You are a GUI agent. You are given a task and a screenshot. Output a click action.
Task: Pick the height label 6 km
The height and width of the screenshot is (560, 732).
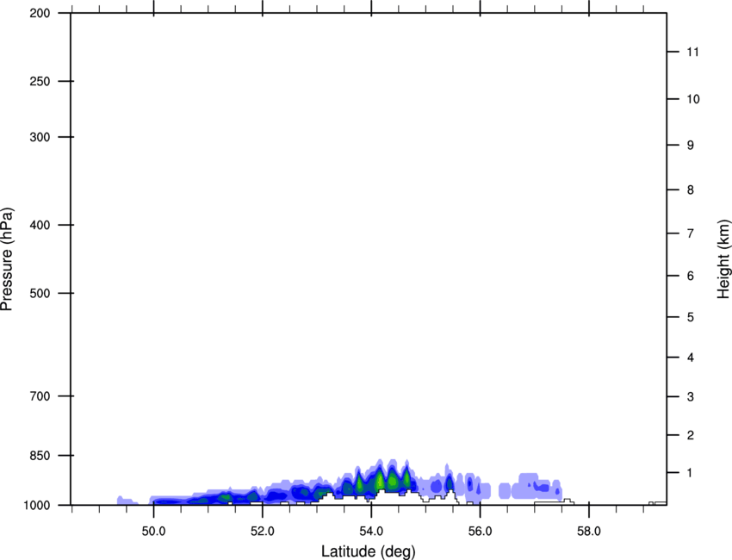691,276
